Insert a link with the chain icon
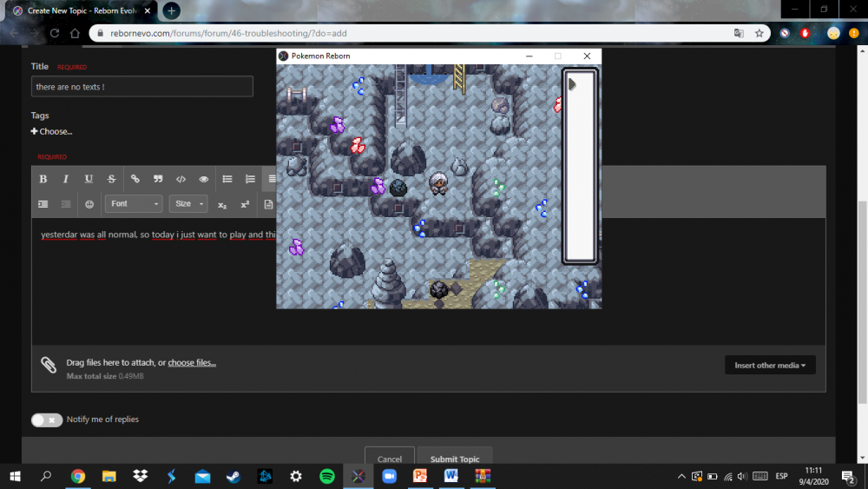Image resolution: width=868 pixels, height=489 pixels. pyautogui.click(x=135, y=179)
